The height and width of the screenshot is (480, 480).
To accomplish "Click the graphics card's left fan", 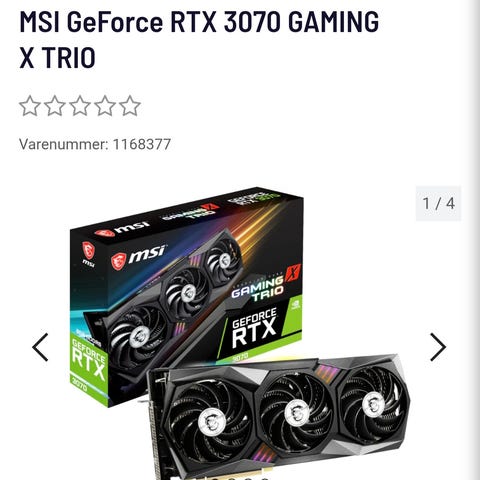I will [210, 422].
